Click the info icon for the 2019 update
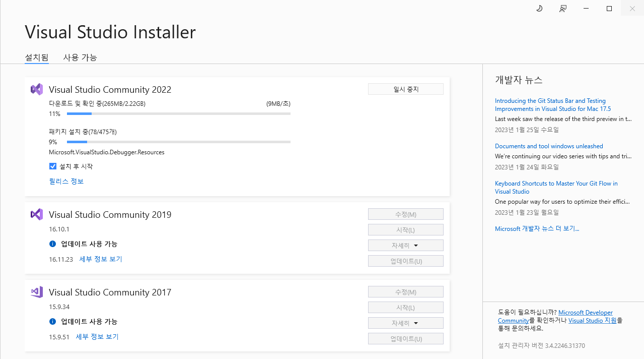The image size is (644, 359). pos(52,244)
